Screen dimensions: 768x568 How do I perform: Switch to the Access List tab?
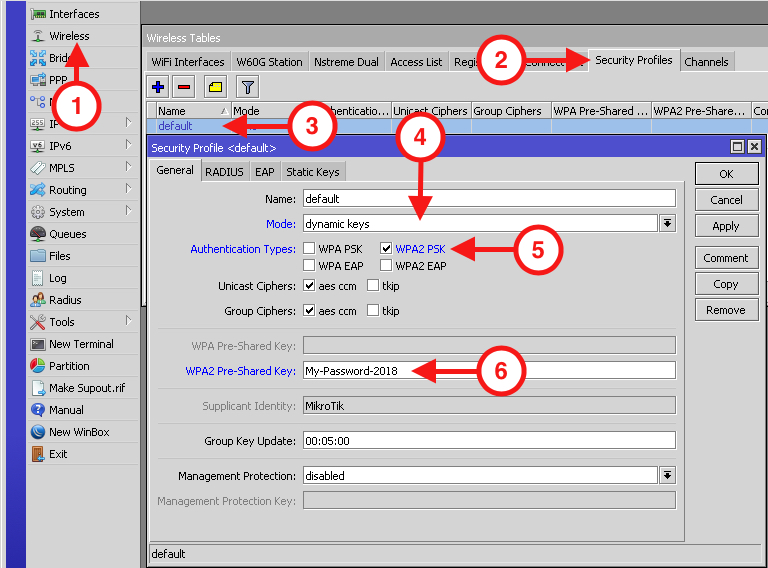[x=416, y=62]
